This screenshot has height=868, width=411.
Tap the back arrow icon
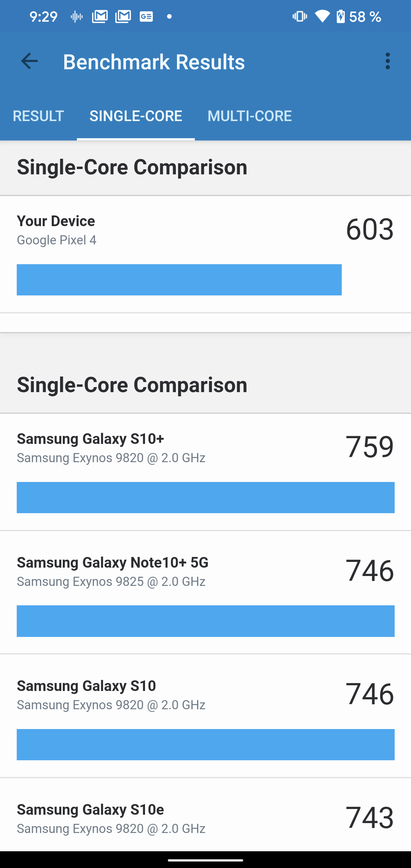29,61
